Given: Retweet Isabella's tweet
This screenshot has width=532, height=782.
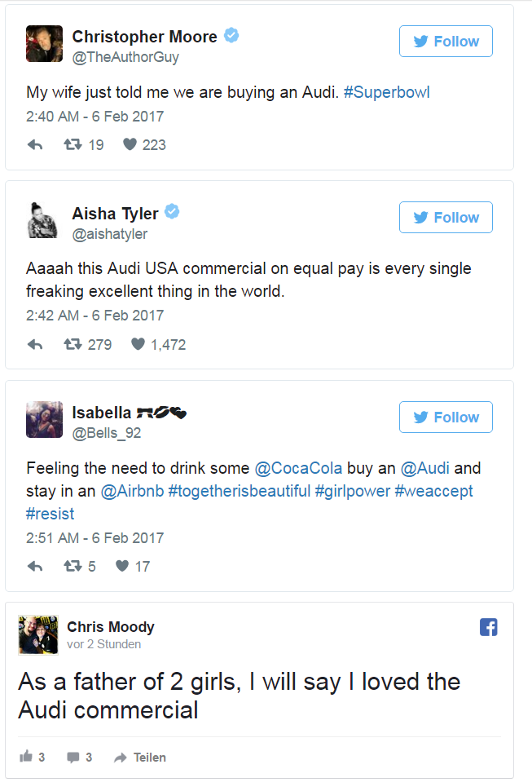Looking at the screenshot, I should click(73, 567).
